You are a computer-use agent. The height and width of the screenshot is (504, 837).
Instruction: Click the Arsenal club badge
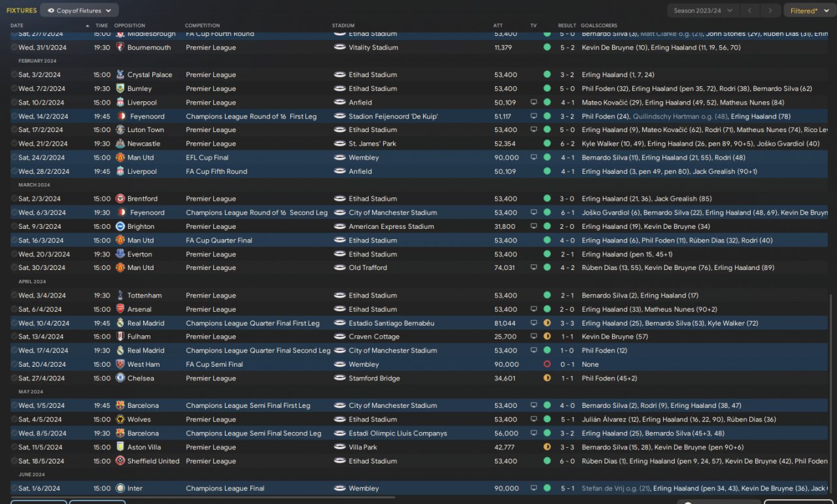120,309
